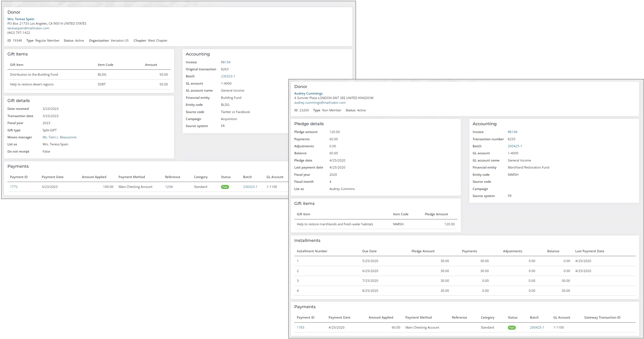Click Due Date column header

tap(369, 251)
